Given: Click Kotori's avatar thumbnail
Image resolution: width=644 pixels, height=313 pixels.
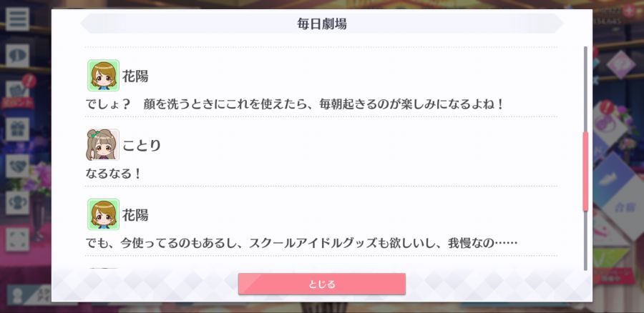Looking at the screenshot, I should pos(102,145).
